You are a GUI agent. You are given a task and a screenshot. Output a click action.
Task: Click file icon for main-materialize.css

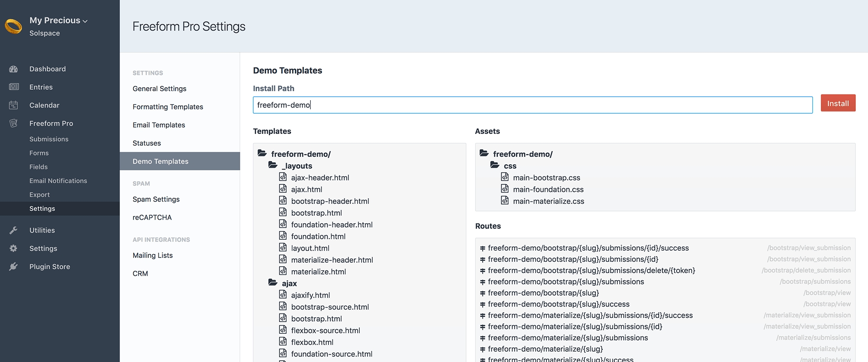point(505,200)
